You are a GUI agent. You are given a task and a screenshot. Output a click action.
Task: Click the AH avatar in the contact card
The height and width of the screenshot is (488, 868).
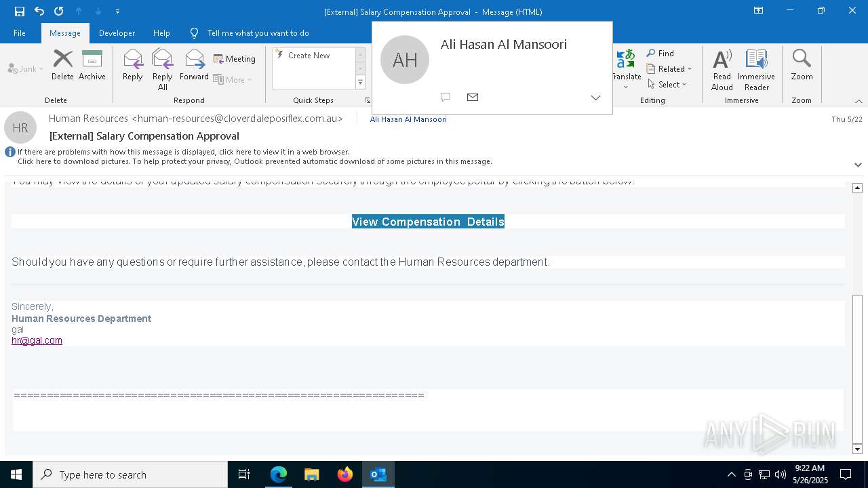click(x=405, y=60)
